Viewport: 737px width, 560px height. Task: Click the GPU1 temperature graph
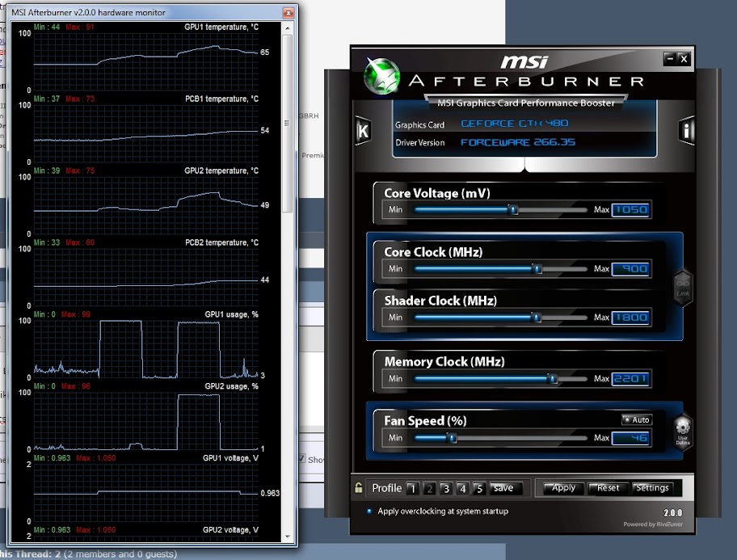point(146,61)
